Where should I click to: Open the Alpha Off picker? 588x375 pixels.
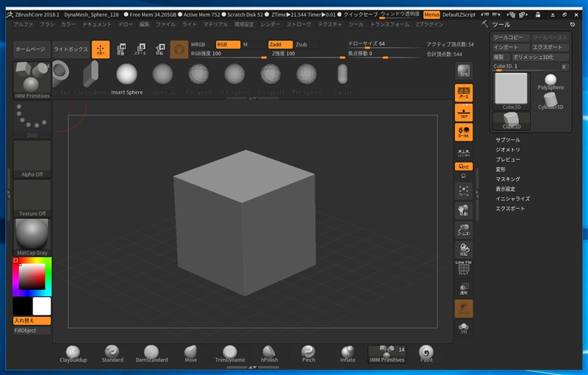coord(32,159)
